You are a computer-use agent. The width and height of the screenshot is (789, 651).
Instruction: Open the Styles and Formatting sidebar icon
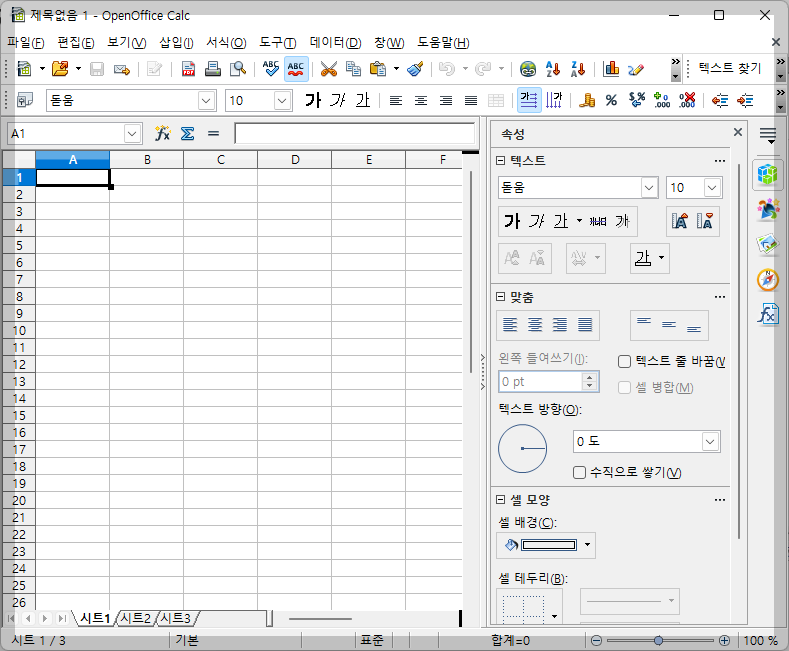click(x=768, y=209)
